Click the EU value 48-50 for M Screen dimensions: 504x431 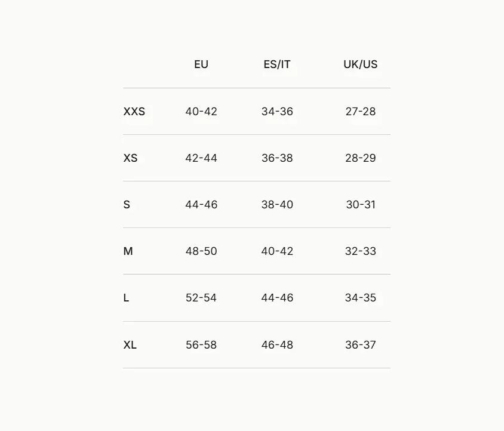(201, 251)
